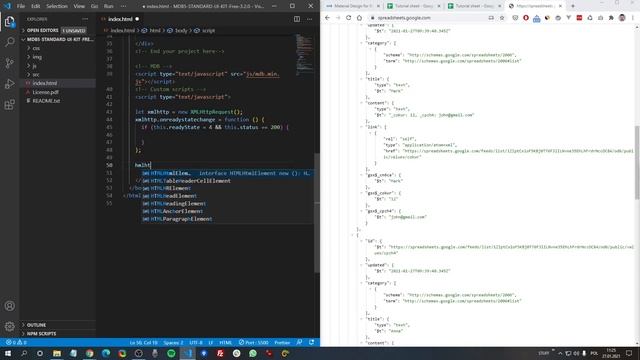640x360 pixels.
Task: Open File Explorer from the taskbar
Action: (x=57, y=353)
